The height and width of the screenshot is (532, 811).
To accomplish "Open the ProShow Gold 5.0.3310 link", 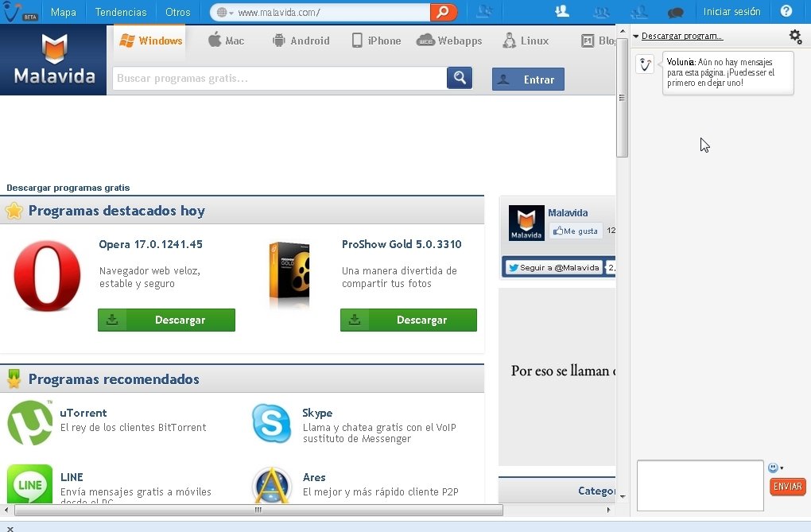I will [x=402, y=244].
